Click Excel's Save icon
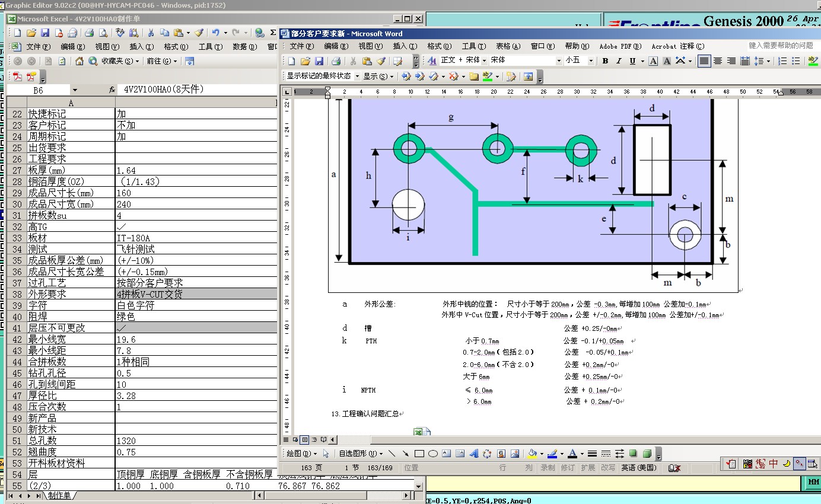821x504 pixels. [44, 33]
